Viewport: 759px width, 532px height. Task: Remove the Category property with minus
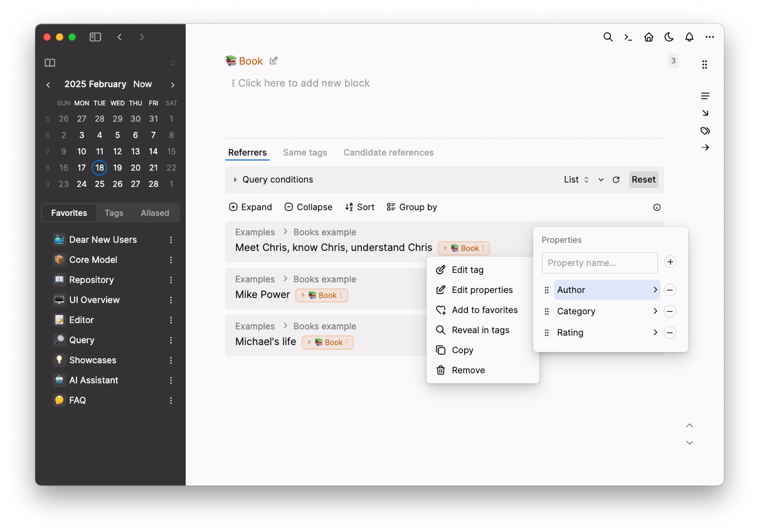click(670, 311)
